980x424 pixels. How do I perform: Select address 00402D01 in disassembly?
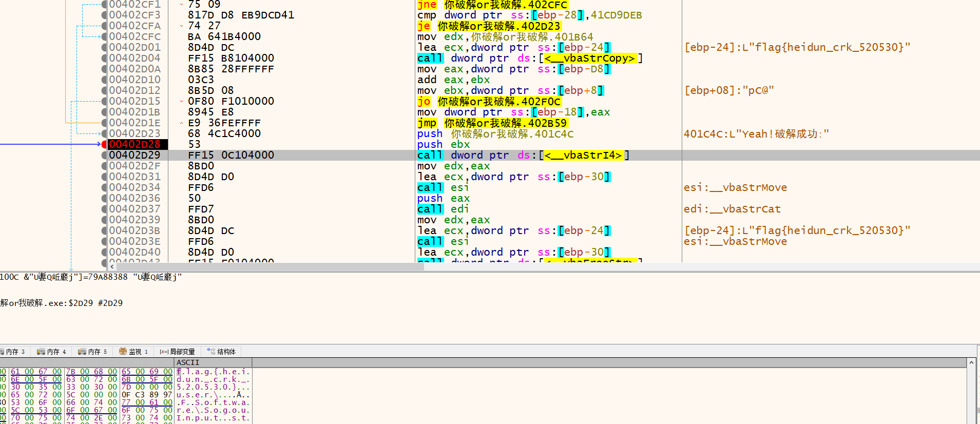(x=134, y=47)
